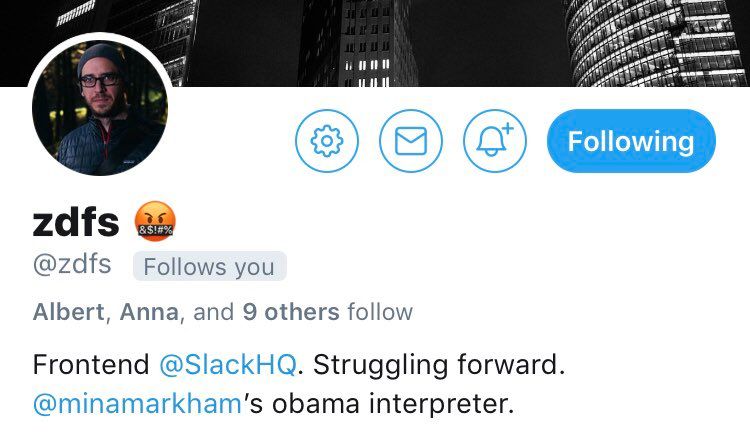
Task: Click the Follows you badge
Action: [x=210, y=266]
